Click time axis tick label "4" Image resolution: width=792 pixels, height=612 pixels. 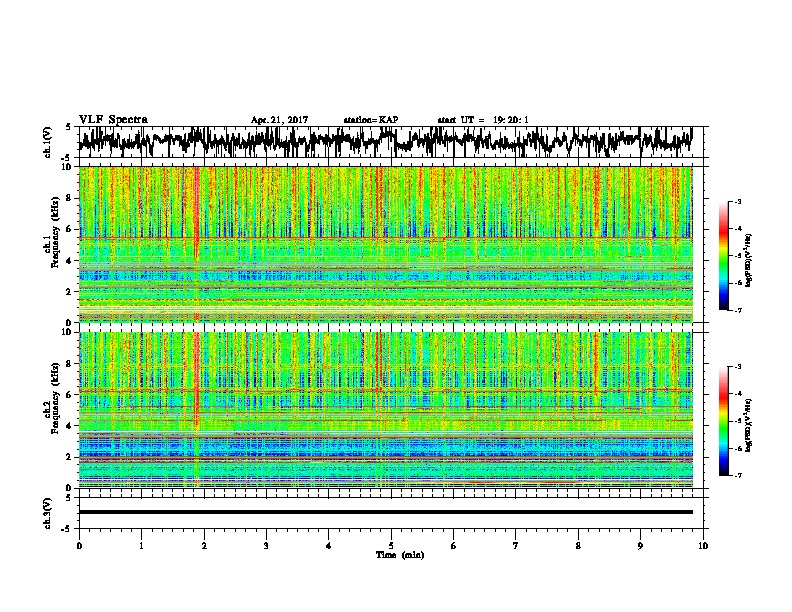coord(329,545)
